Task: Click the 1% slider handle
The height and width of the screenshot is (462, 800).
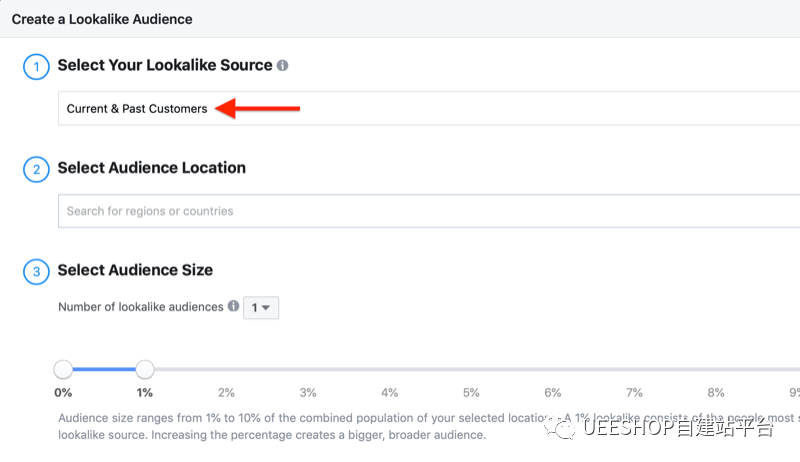Action: pyautogui.click(x=145, y=370)
